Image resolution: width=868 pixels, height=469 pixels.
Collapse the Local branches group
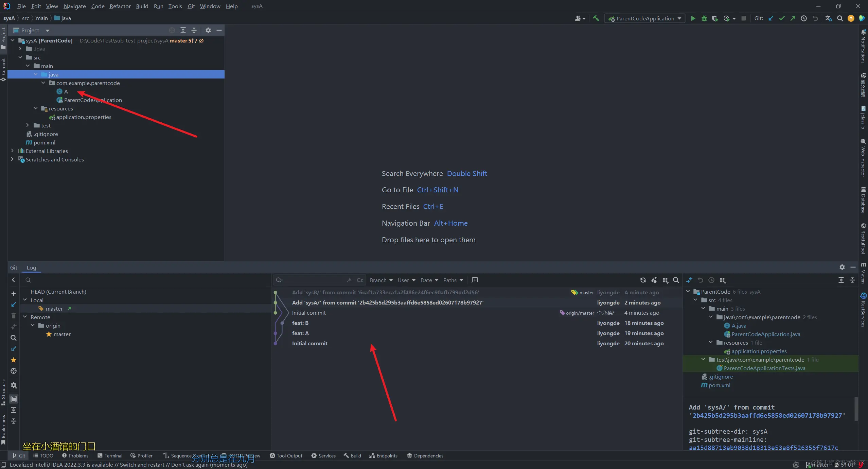(25, 300)
